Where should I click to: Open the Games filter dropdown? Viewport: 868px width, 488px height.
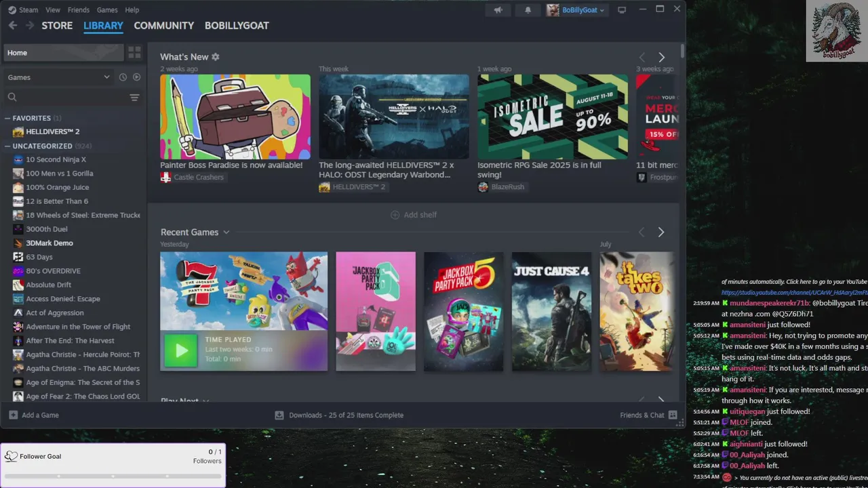click(58, 77)
